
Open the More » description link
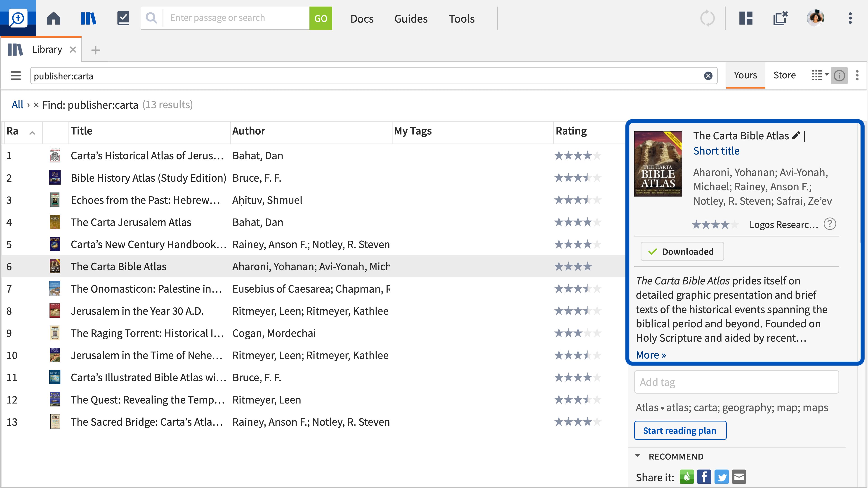tap(651, 355)
